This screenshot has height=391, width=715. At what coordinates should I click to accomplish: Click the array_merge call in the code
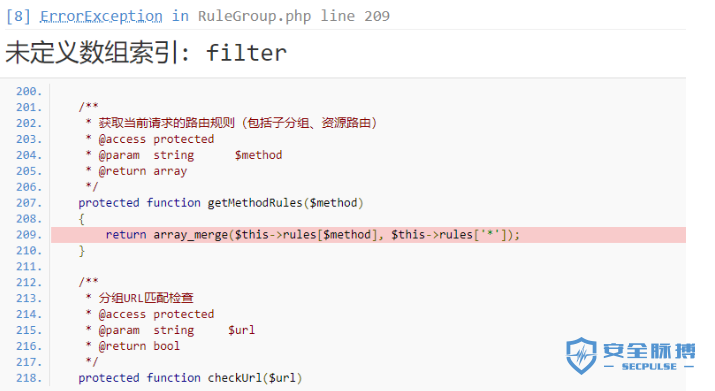[191, 235]
